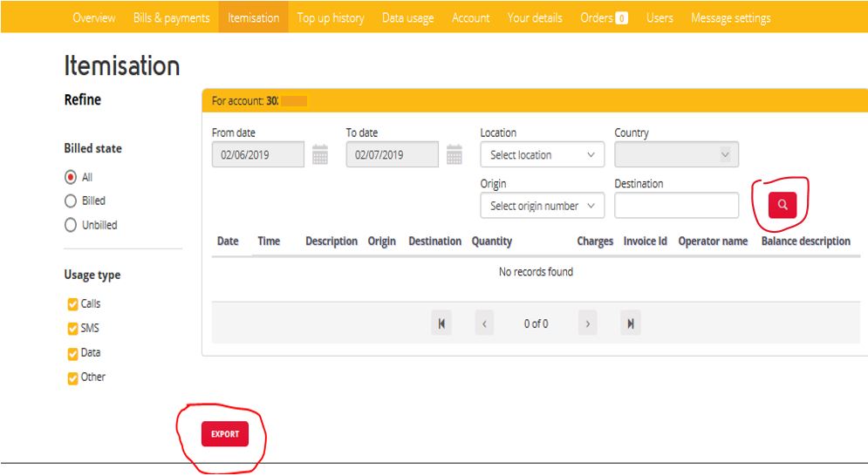Select the Unbilled radio option

[x=71, y=225]
